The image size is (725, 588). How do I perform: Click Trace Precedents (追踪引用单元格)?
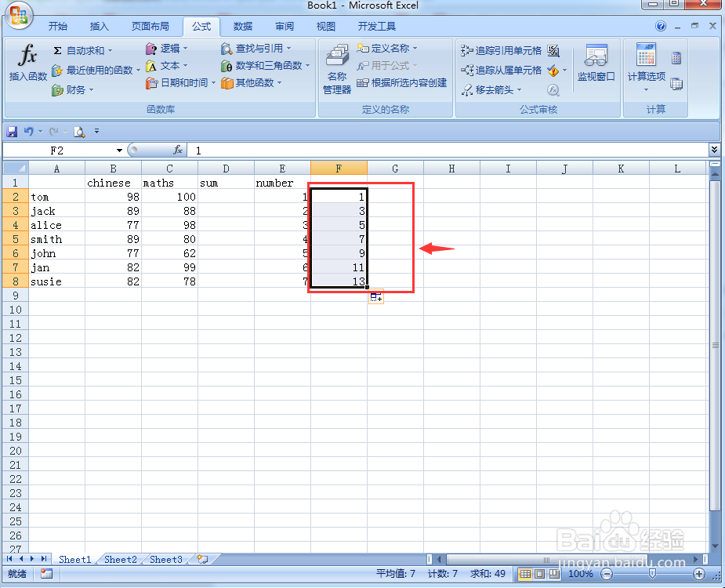point(501,50)
